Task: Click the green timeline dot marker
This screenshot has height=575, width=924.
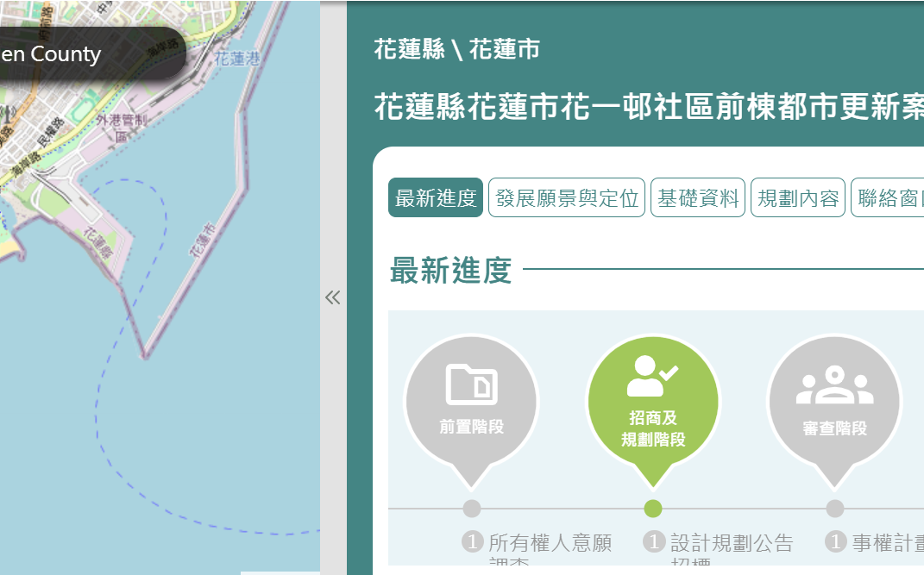Action: point(653,509)
